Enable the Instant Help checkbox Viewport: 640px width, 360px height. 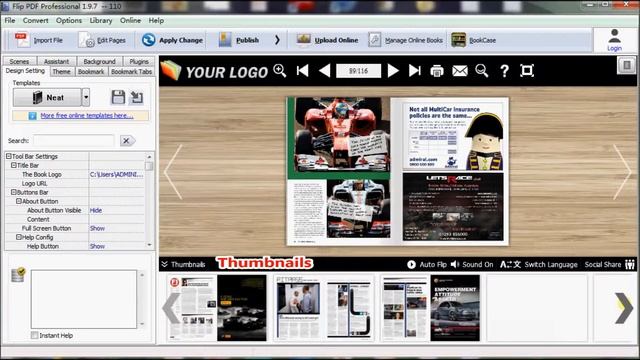click(x=35, y=335)
